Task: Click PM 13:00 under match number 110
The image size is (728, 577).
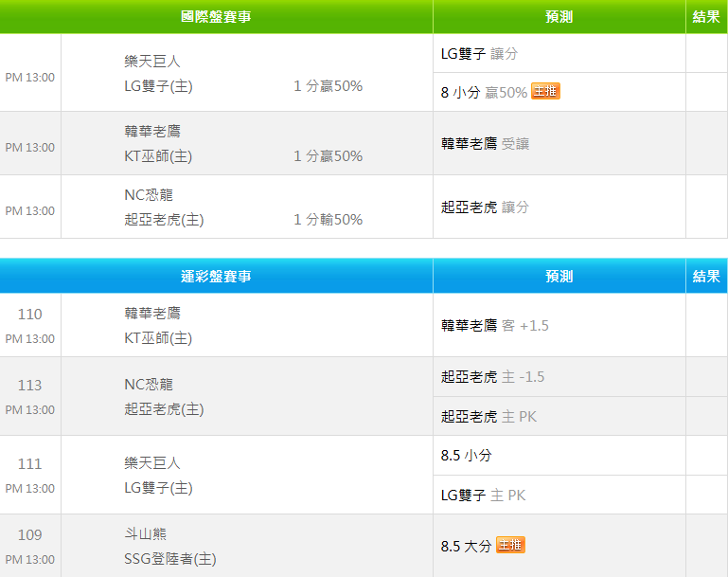Action: pyautogui.click(x=29, y=339)
